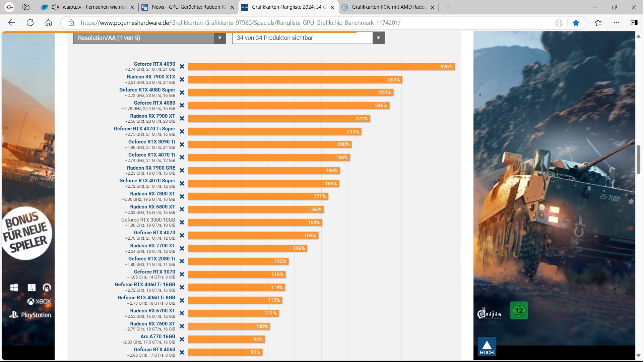This screenshot has height=362, width=644.
Task: Switch to Grafikkarten PCIe AMD Radeon tab
Action: (389, 7)
